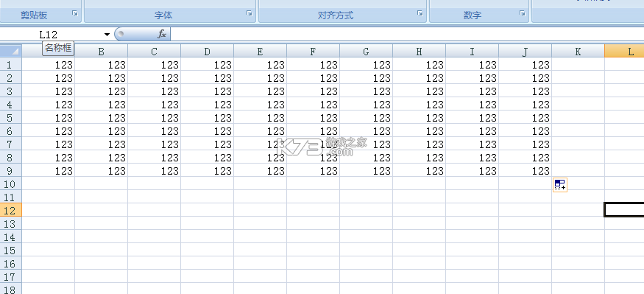Select column J header
The image size is (644, 294).
point(525,51)
